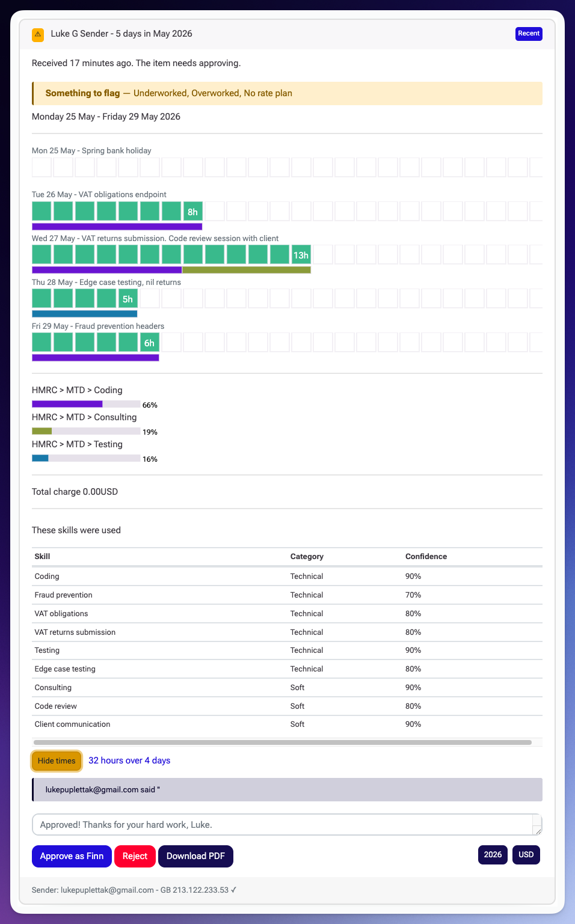The image size is (575, 924).
Task: Select the Client communication skill row
Action: coord(287,724)
